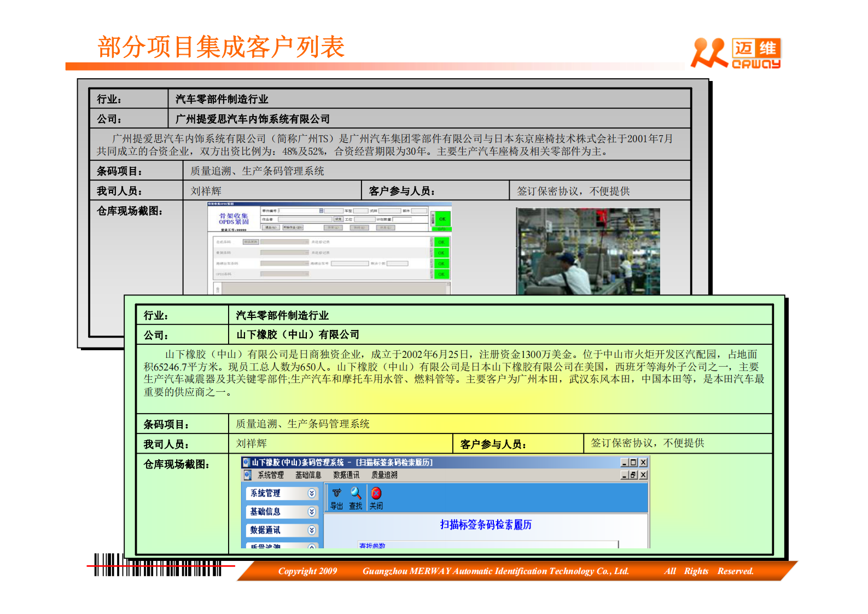Image resolution: width=868 pixels, height=614 pixels.
Task: Click the 开始作业 button in the OPDS window
Action: coord(293,228)
